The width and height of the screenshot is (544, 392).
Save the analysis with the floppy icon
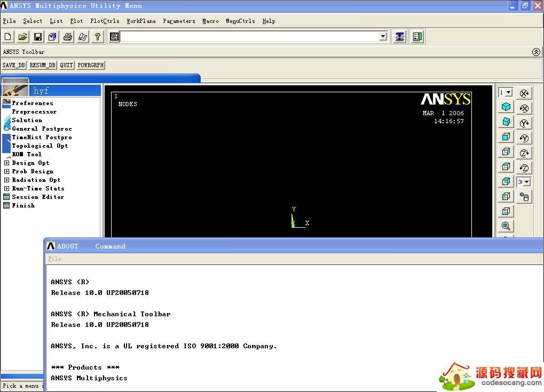point(38,37)
